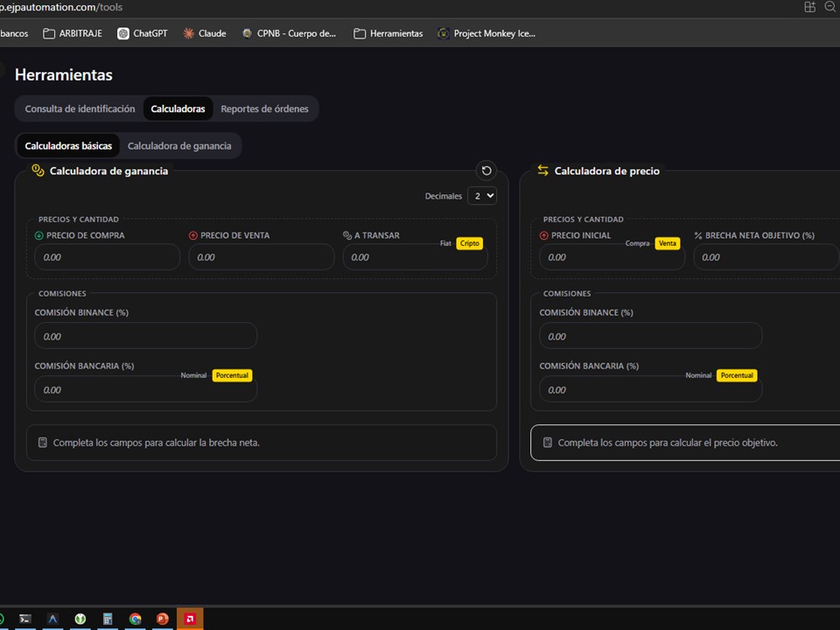Switch Precio inicial to Venta

point(667,243)
